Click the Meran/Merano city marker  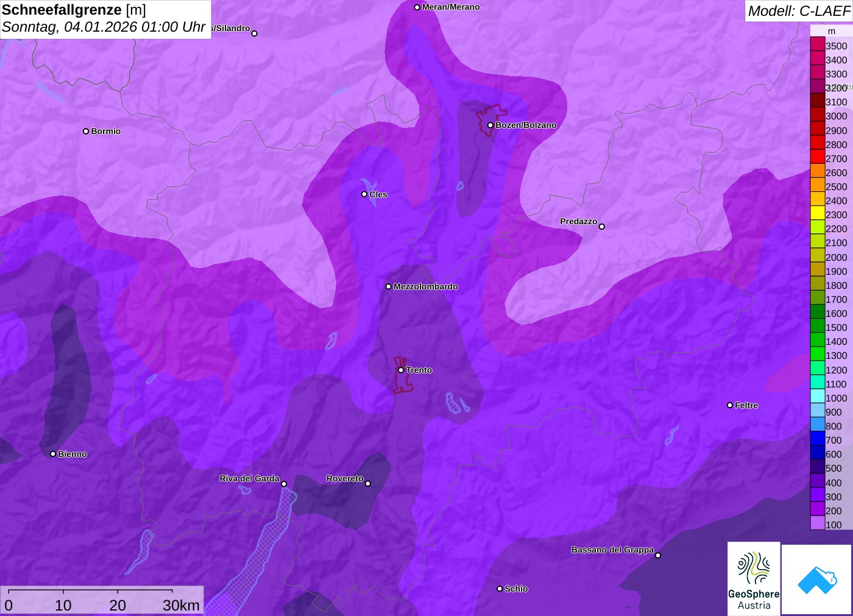point(417,7)
